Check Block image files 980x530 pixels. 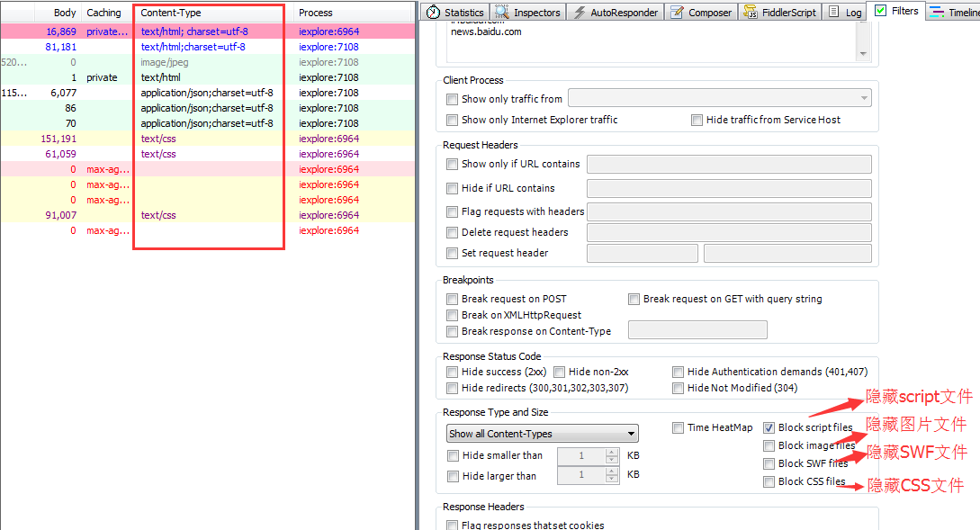tap(769, 446)
